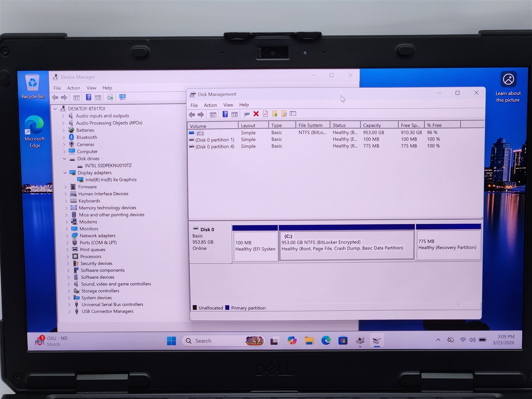The image size is (532, 399).
Task: Open blue Help icon in Disk Management toolbar
Action: (225, 114)
